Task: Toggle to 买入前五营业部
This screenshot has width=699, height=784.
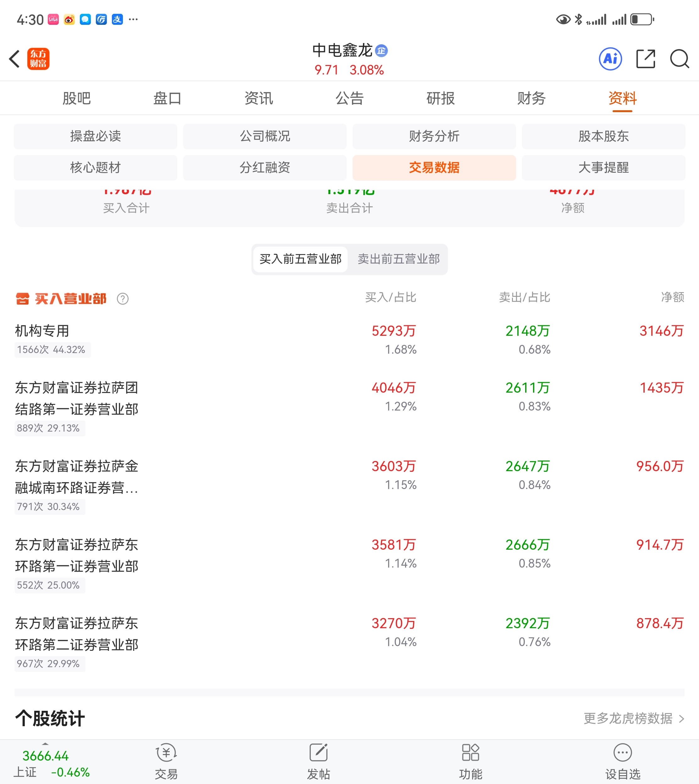Action: pyautogui.click(x=300, y=259)
